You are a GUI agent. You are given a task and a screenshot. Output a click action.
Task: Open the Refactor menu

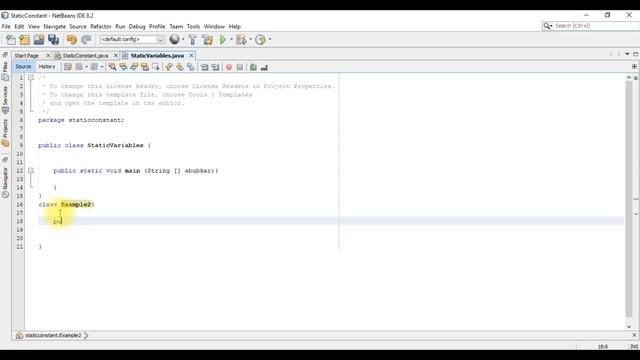101,27
